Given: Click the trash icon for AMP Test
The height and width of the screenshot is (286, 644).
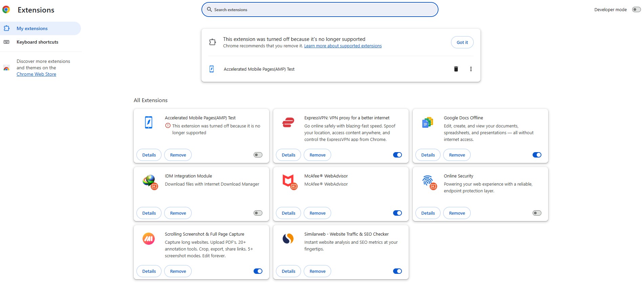Looking at the screenshot, I should 456,69.
